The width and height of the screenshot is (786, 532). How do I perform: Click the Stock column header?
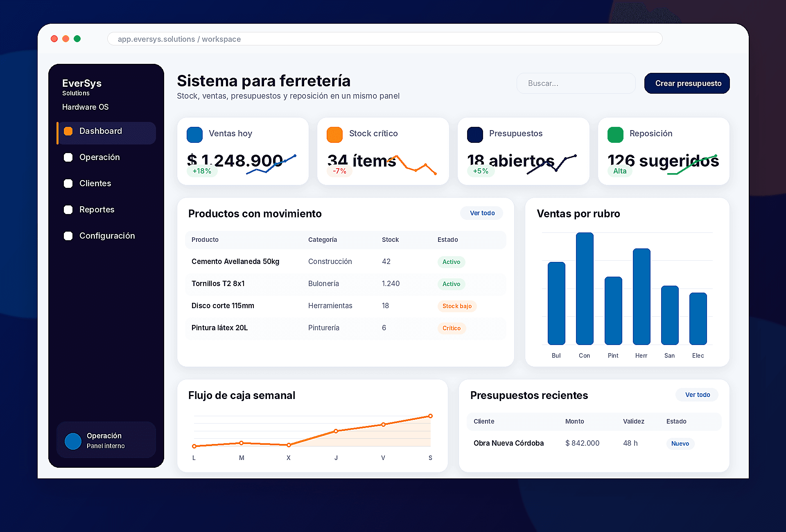390,240
